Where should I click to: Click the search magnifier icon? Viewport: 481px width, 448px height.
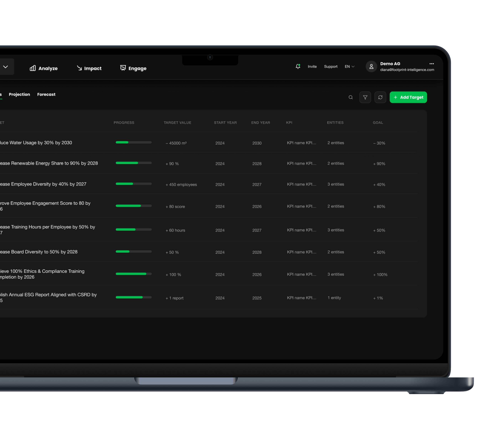coord(351,97)
